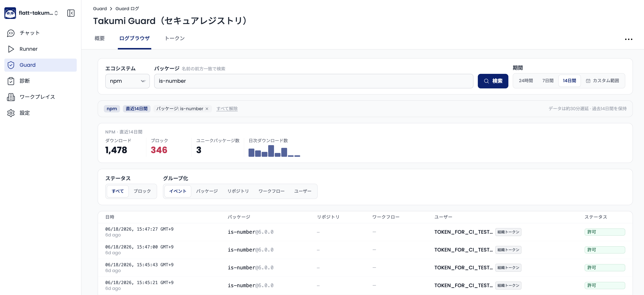Switch to the ログブラウザ tab
This screenshot has width=644, height=295.
[135, 38]
